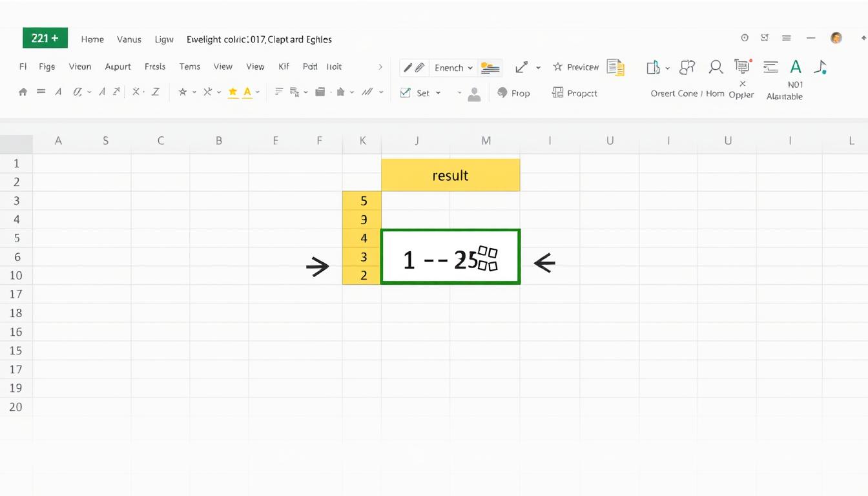Select the yellow cell containing 2

point(362,276)
